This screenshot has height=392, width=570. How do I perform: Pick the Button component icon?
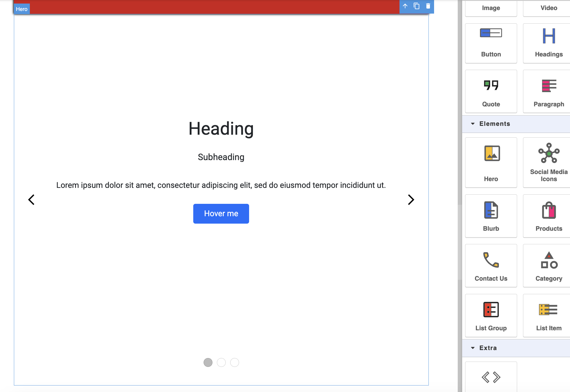491,33
